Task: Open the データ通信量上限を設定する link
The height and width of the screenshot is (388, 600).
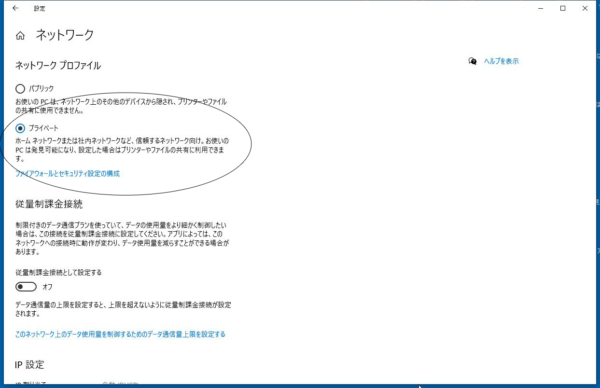Action: click(x=120, y=334)
